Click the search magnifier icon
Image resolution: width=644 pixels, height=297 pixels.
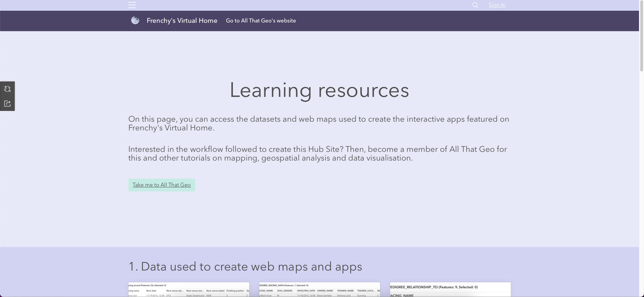click(475, 5)
